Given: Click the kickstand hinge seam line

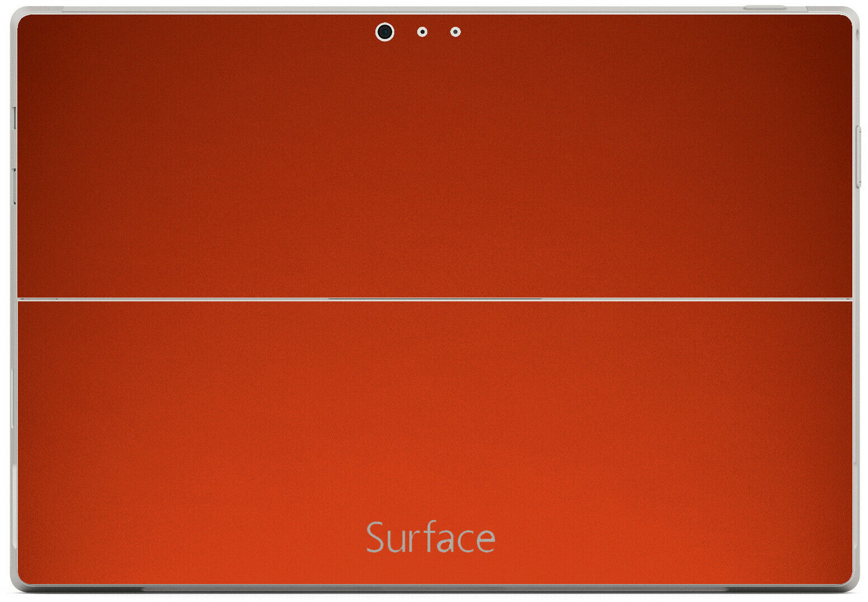Looking at the screenshot, I should coord(434,299).
